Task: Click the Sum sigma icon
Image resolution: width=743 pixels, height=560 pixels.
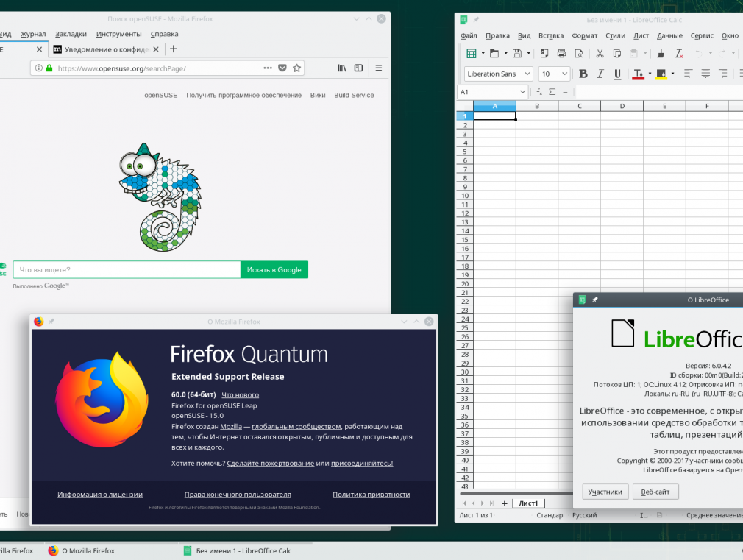Action: [x=552, y=92]
